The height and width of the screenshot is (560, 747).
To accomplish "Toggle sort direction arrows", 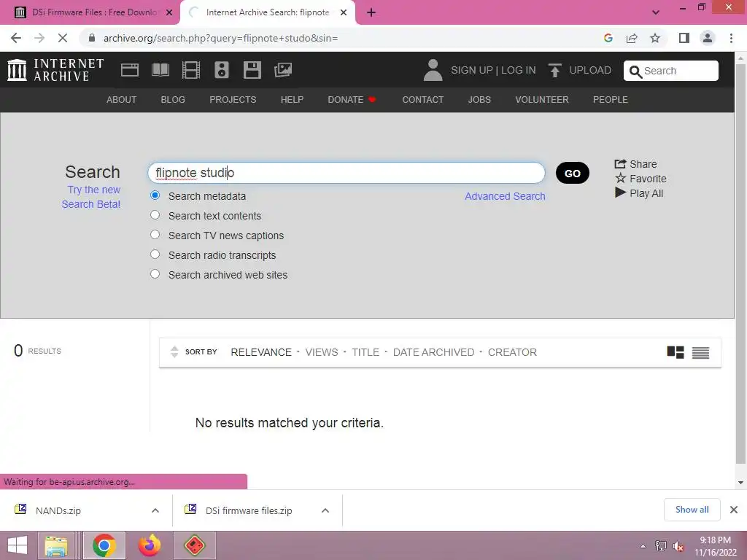I will (174, 352).
